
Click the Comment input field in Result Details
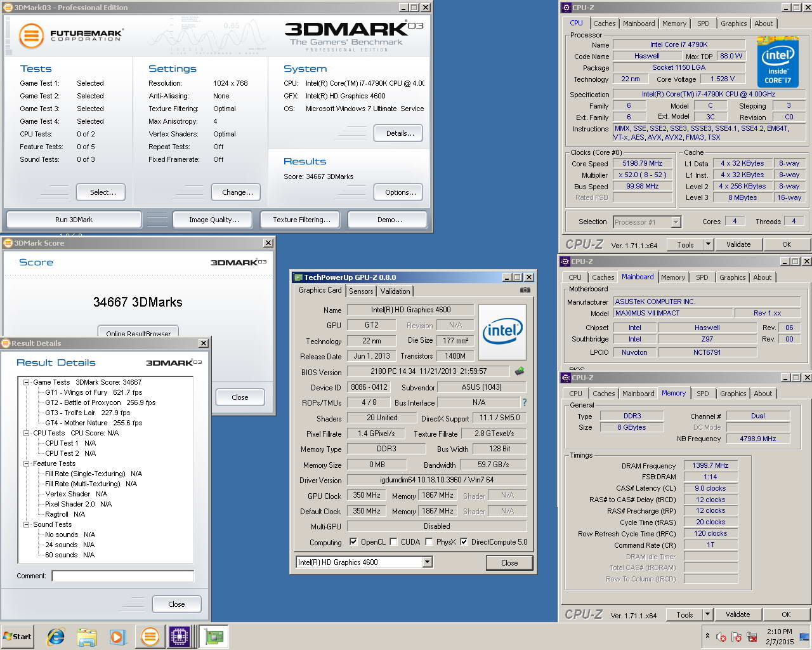pyautogui.click(x=122, y=576)
